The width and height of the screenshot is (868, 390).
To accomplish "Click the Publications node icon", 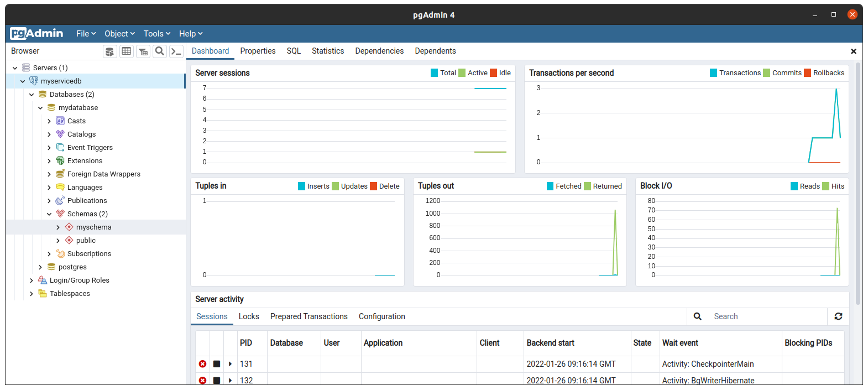I will [60, 200].
